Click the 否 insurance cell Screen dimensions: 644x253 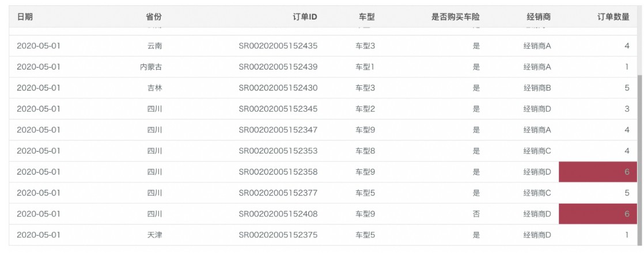coord(476,214)
